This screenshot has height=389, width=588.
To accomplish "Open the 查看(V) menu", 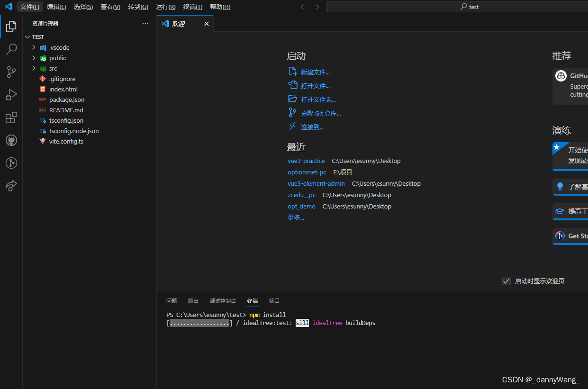I will click(110, 7).
